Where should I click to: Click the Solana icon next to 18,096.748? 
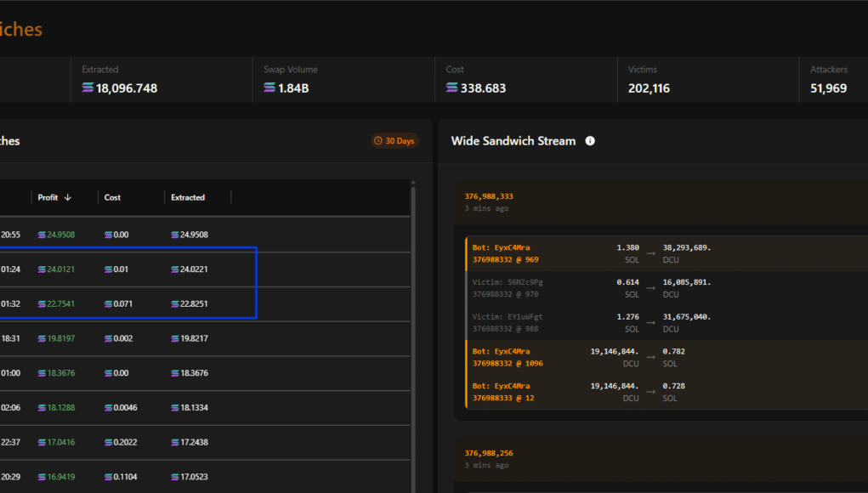88,88
